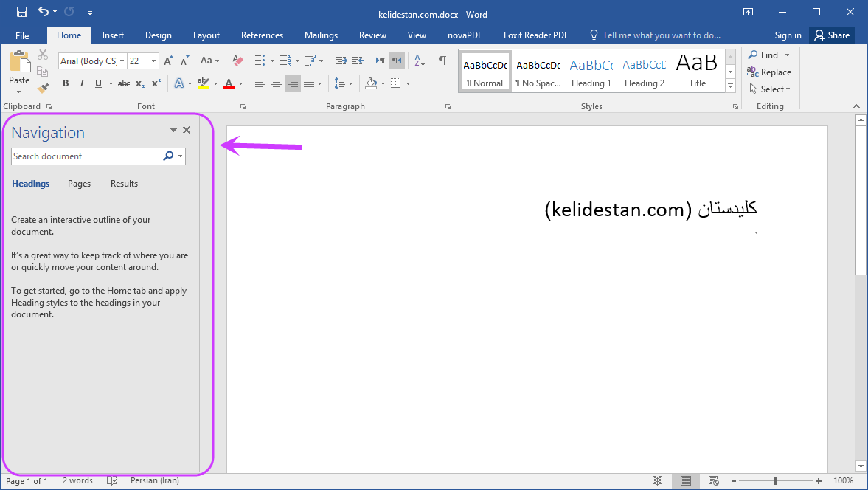The width and height of the screenshot is (868, 490).
Task: Switch to Web Layout view in the status bar
Action: [x=714, y=480]
